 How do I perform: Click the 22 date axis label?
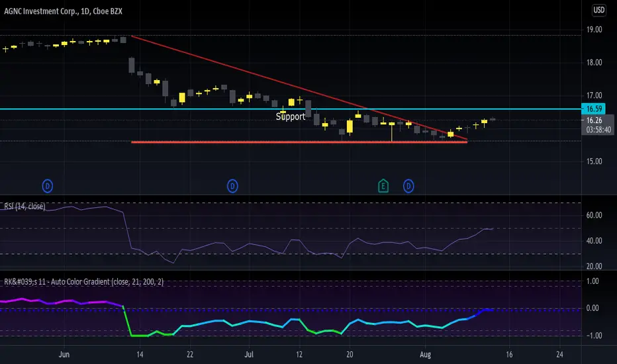[190, 355]
